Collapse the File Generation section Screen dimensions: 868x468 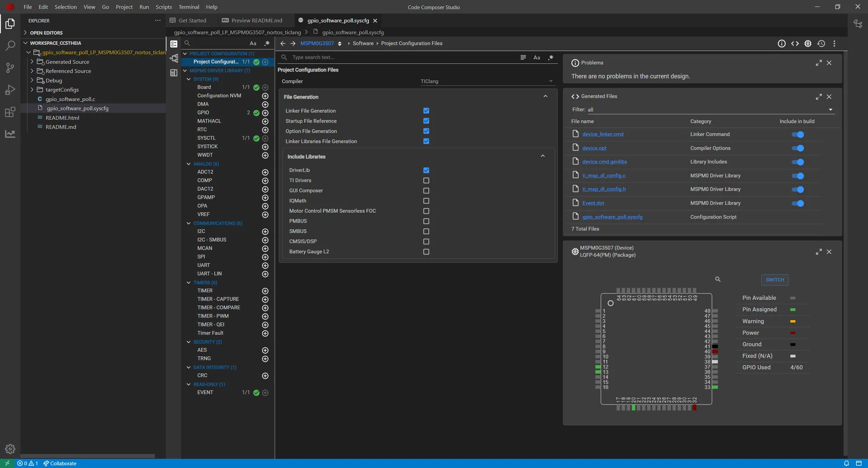(x=545, y=97)
